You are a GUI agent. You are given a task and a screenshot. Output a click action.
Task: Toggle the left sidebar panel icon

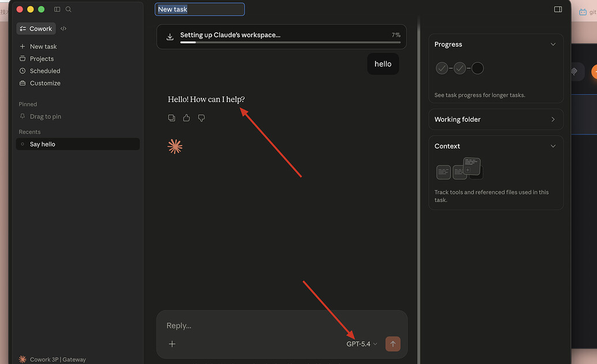[57, 9]
